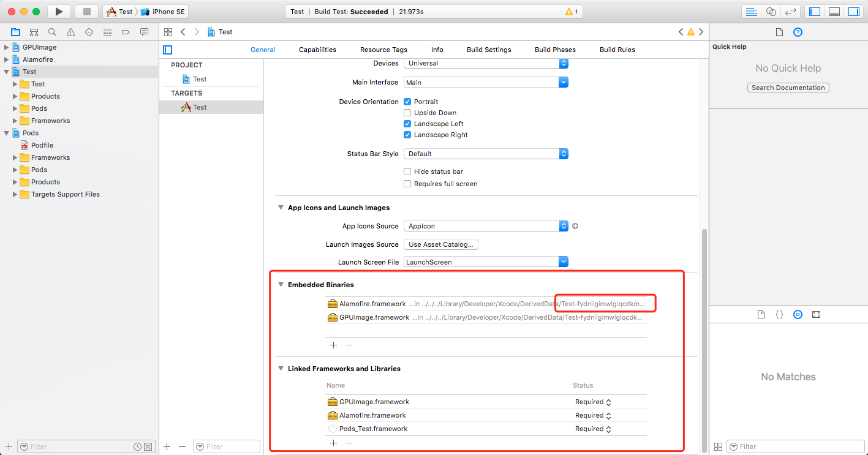
Task: Click Use Asset Catalog button
Action: tap(441, 244)
